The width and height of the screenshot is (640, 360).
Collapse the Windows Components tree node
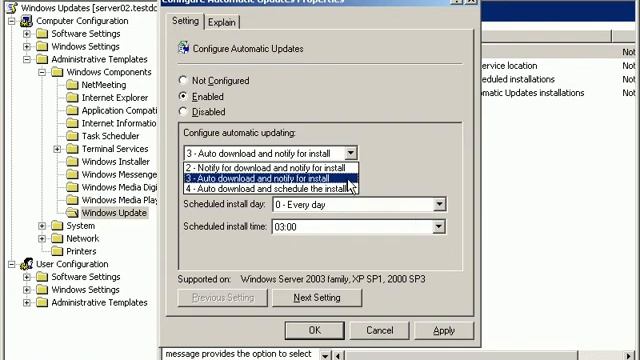[x=42, y=72]
